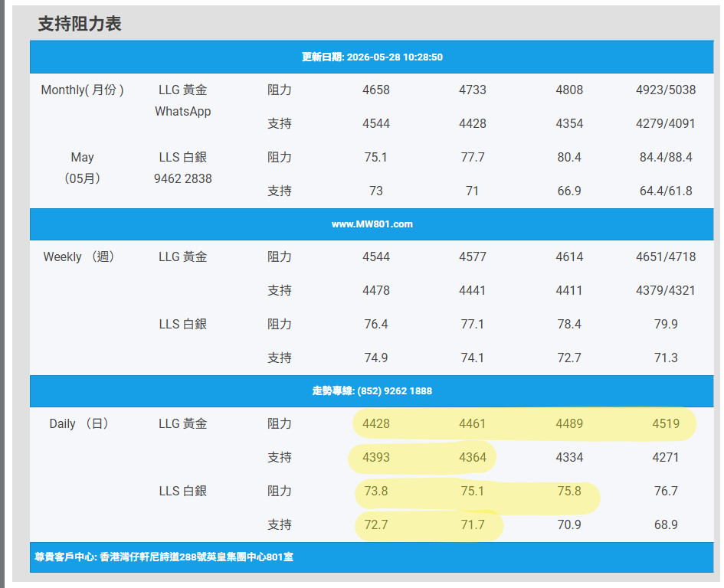Image resolution: width=724 pixels, height=588 pixels.
Task: Click daily silver support value 72.7
Action: tap(376, 524)
